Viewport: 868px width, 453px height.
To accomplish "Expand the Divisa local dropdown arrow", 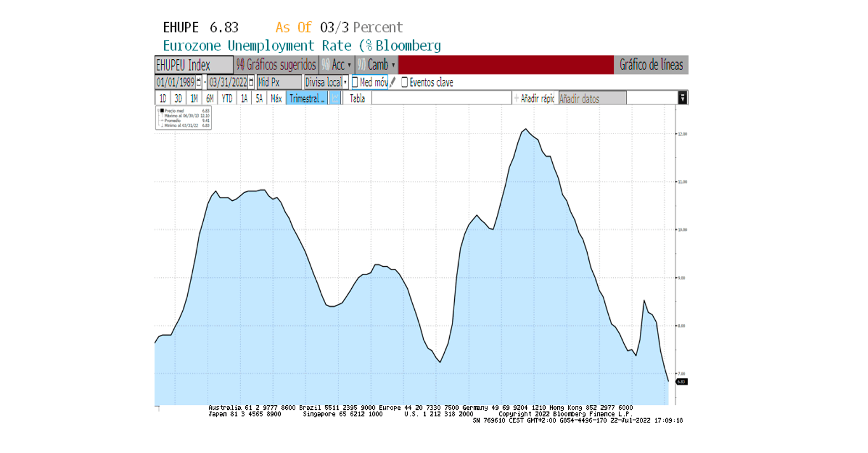I will pyautogui.click(x=345, y=82).
